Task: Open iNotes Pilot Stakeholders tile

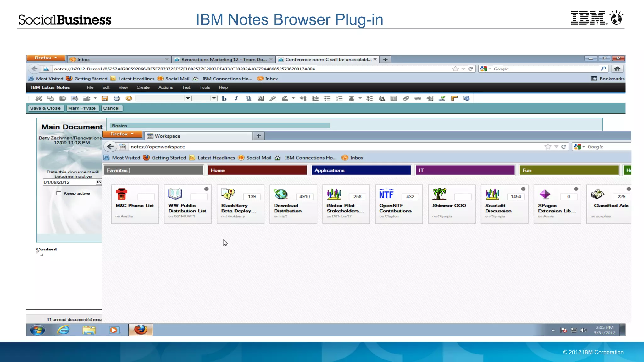Action: [346, 204]
